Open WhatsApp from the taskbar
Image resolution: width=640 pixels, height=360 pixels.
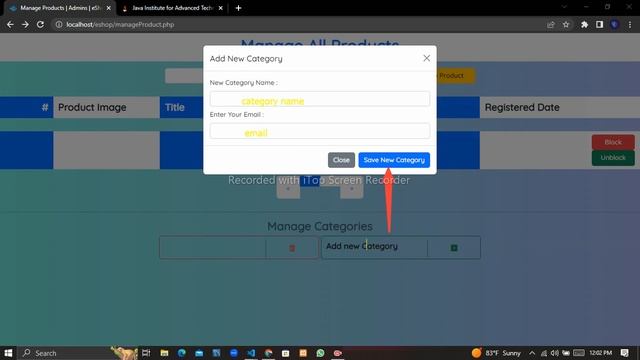click(320, 353)
